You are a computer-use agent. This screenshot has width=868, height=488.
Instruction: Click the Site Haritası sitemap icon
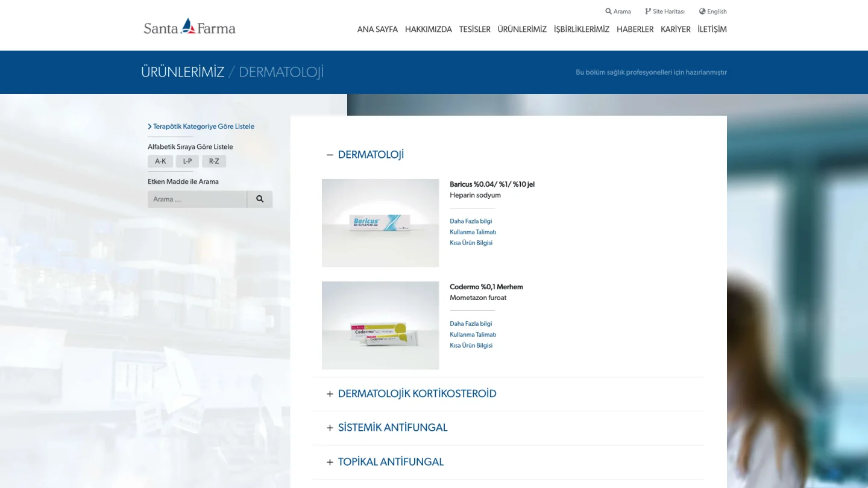pos(648,11)
